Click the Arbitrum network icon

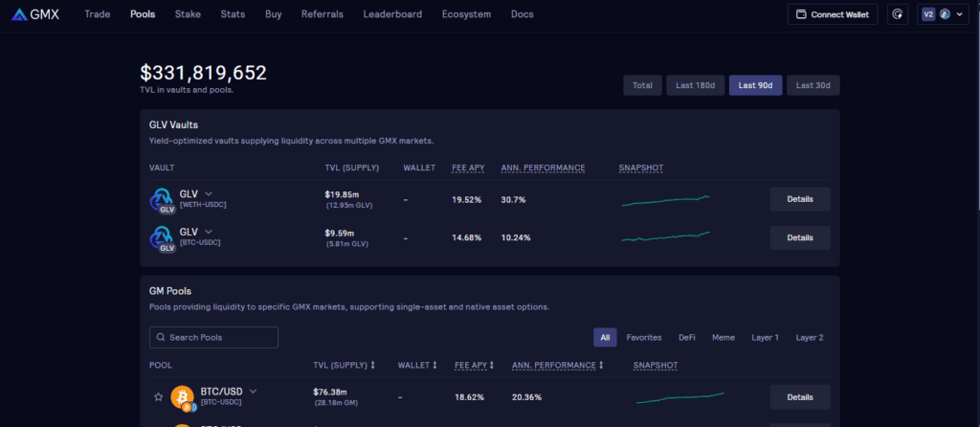945,14
